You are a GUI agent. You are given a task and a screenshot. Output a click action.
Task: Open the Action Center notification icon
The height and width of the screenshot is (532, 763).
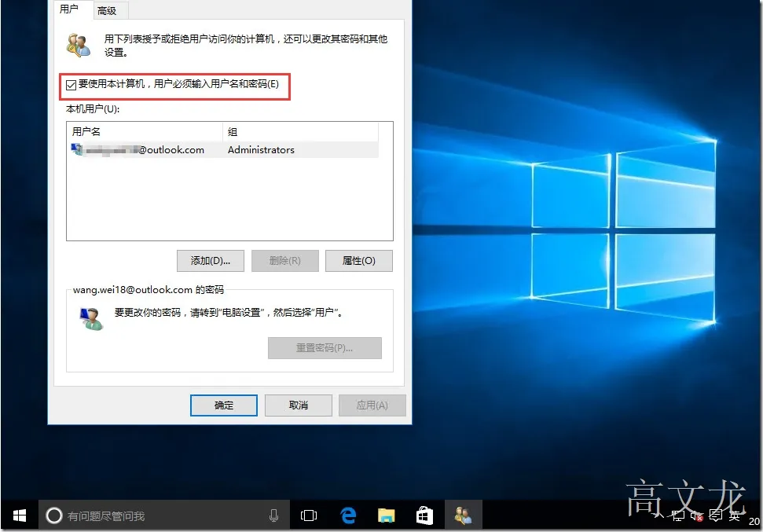click(715, 515)
